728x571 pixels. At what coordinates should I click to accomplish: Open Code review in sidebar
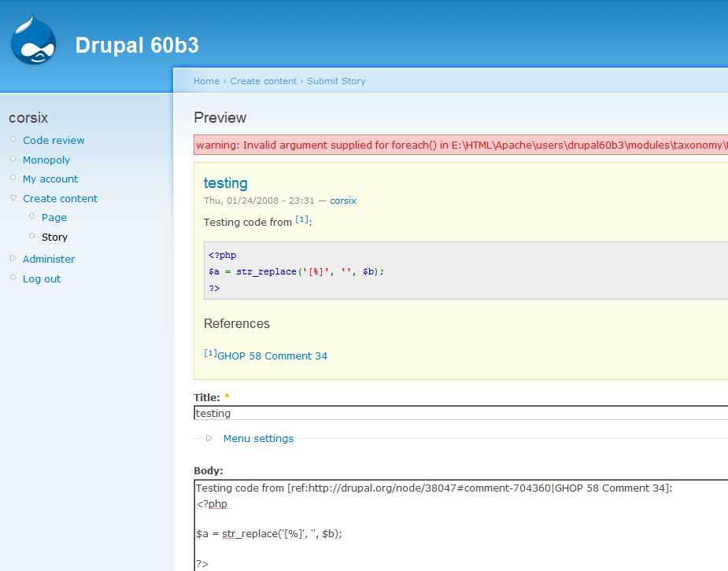(54, 140)
